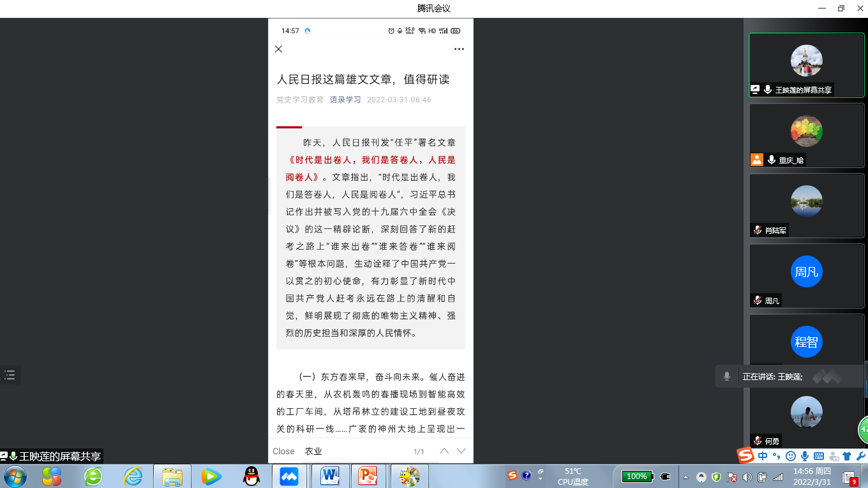Click the Close button in find bar
The width and height of the screenshot is (868, 488).
click(283, 451)
